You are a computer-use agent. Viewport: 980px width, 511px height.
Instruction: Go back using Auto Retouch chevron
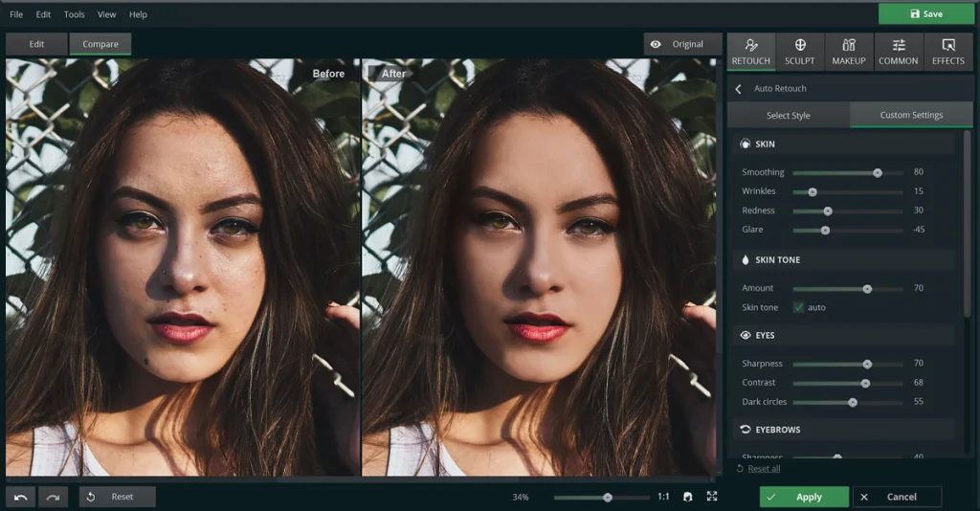[739, 88]
